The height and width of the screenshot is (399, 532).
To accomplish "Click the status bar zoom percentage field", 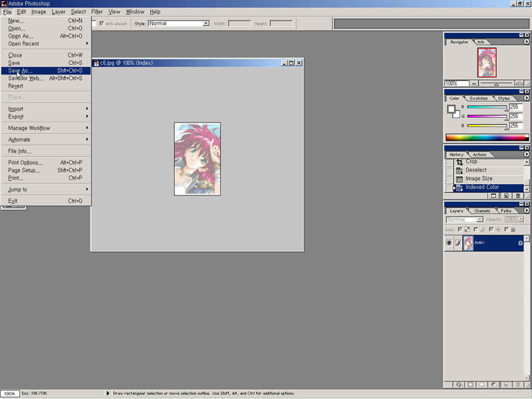I will (x=9, y=394).
